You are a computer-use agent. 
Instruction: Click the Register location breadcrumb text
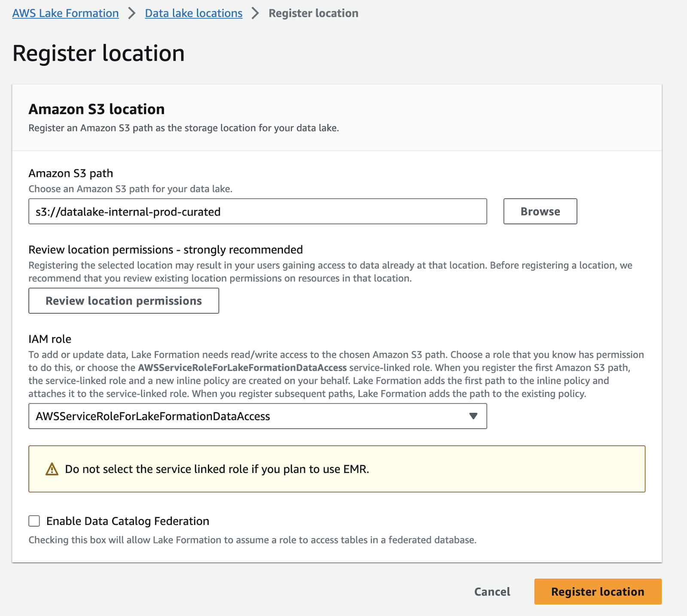click(313, 13)
